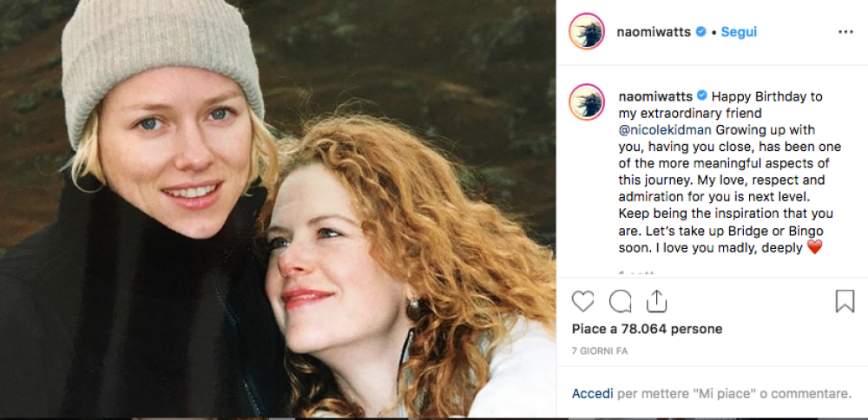868x420 pixels.
Task: Follow the account via the Segui link
Action: point(739,32)
